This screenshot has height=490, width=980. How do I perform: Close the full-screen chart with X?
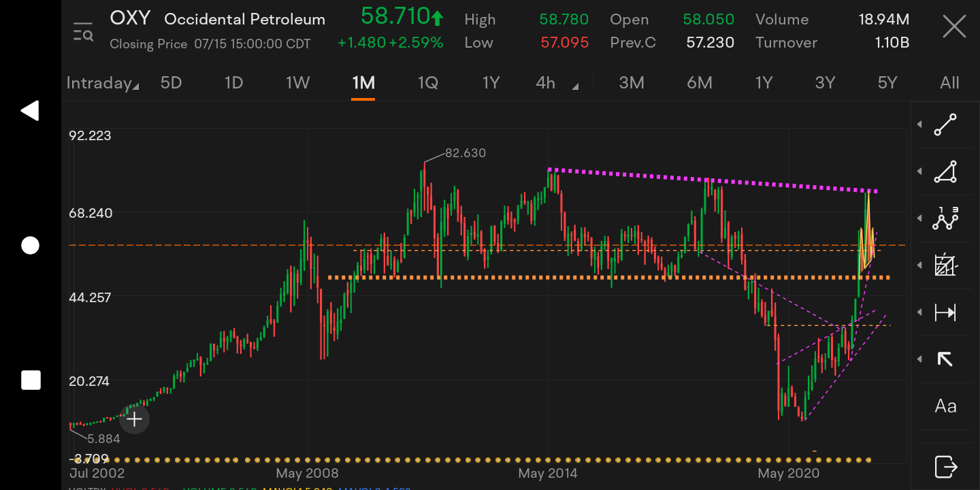click(954, 28)
